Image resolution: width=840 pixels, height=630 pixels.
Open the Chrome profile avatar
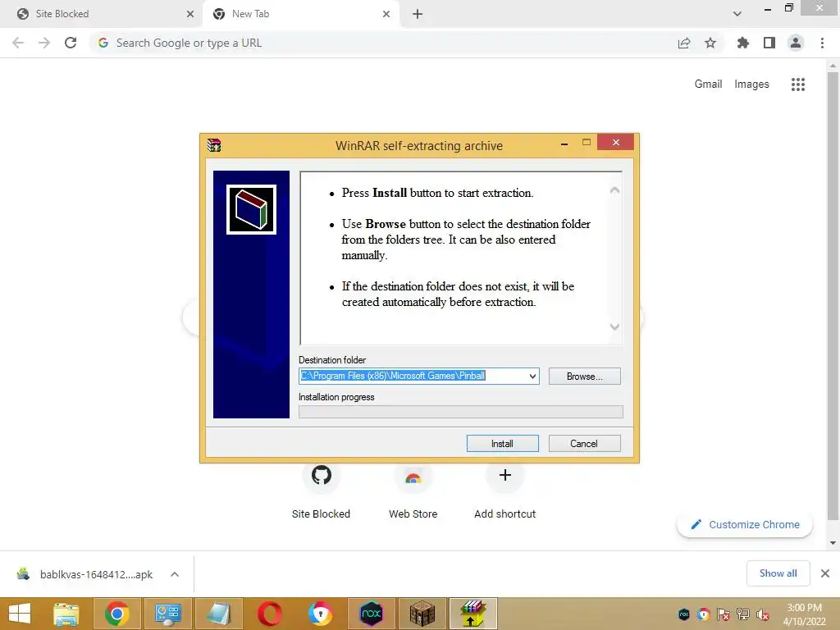click(796, 43)
